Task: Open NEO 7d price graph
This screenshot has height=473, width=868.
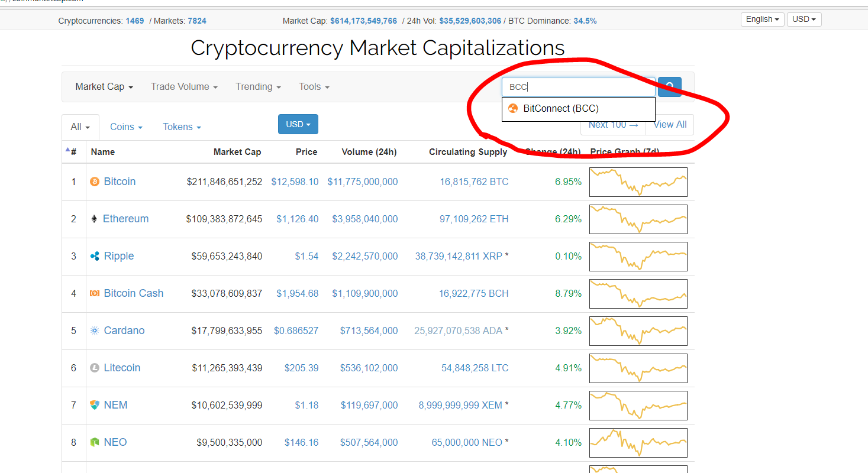Action: coord(638,443)
